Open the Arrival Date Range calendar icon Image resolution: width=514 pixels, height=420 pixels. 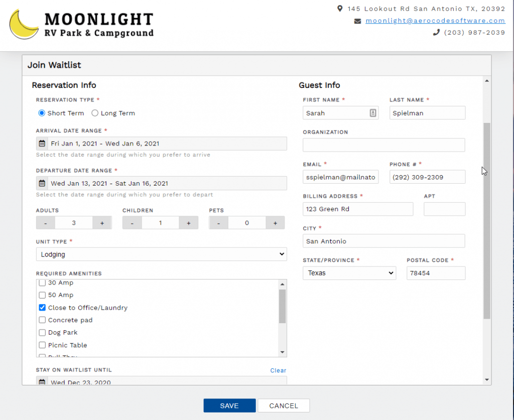[x=42, y=144]
